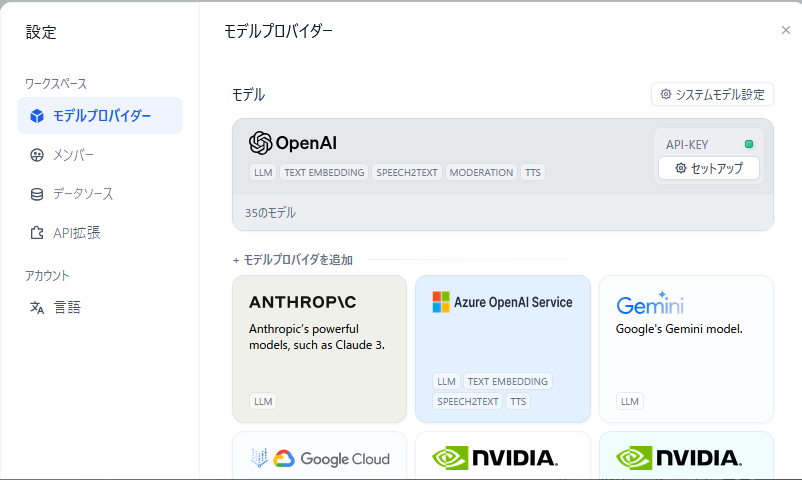Click the Gemini logo on provider card
This screenshot has width=802, height=480.
[x=650, y=305]
